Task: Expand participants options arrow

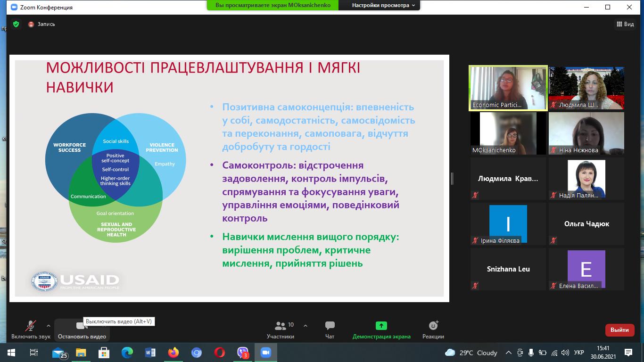Action: tap(305, 325)
